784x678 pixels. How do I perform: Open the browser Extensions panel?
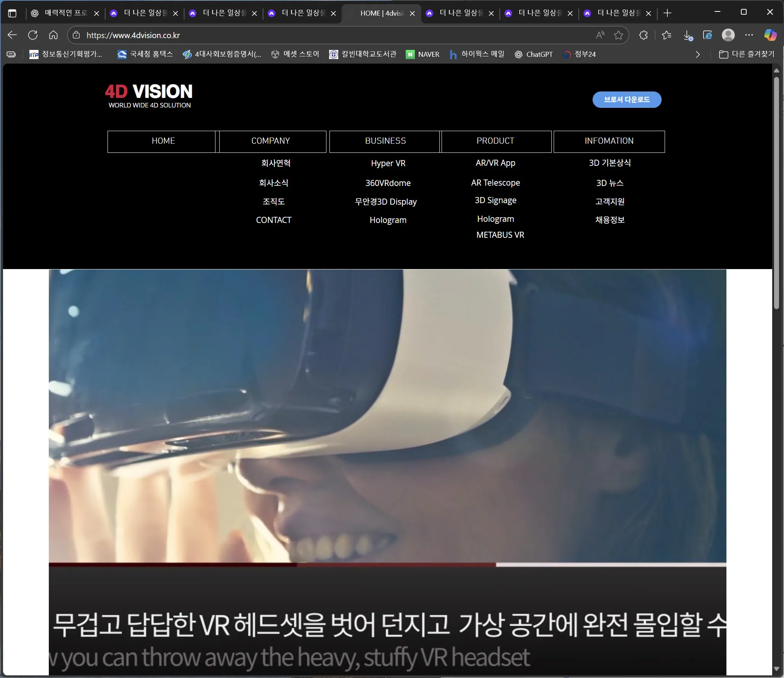pyautogui.click(x=644, y=35)
